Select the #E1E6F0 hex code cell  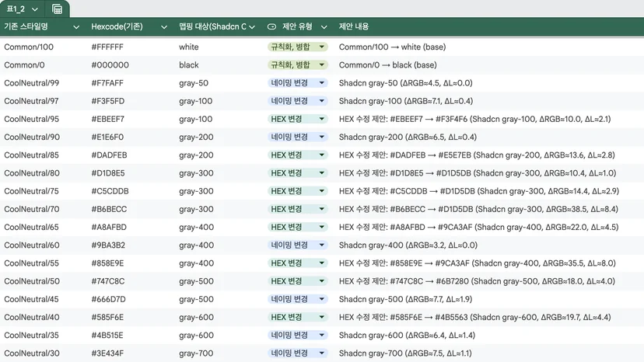click(107, 137)
